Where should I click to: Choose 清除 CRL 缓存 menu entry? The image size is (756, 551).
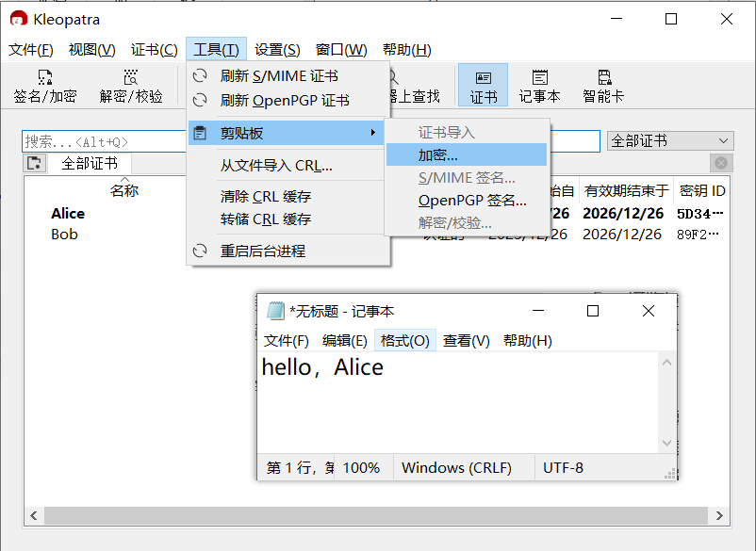[x=288, y=197]
